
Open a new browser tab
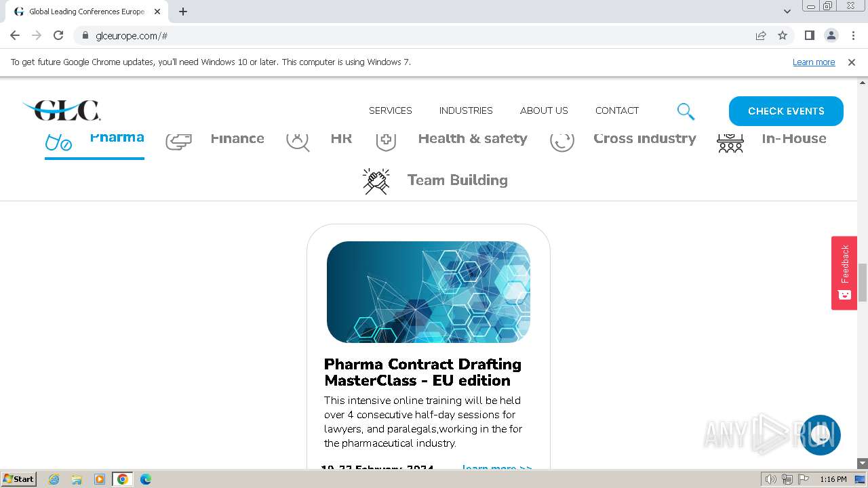click(x=183, y=12)
